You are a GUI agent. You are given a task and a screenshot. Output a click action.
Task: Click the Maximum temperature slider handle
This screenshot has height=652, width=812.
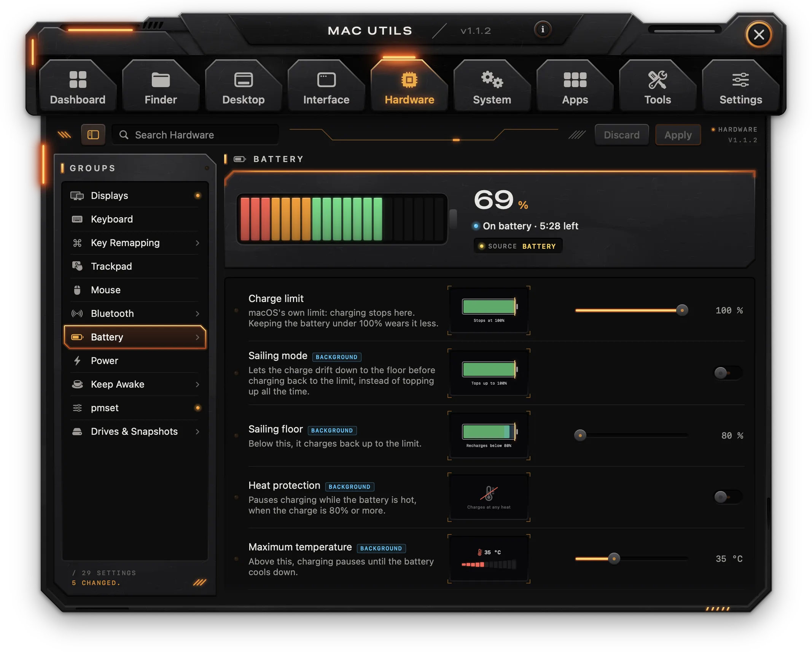(x=614, y=558)
